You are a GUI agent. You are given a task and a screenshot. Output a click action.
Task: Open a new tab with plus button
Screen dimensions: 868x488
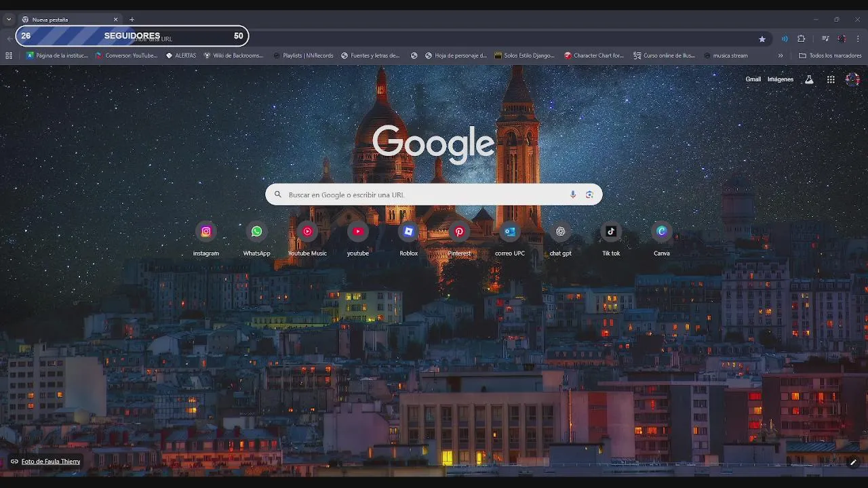coord(132,20)
